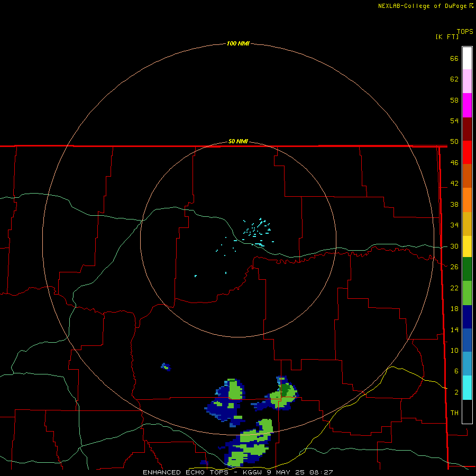Click the medium blue legend swatch below 14

pos(467,340)
